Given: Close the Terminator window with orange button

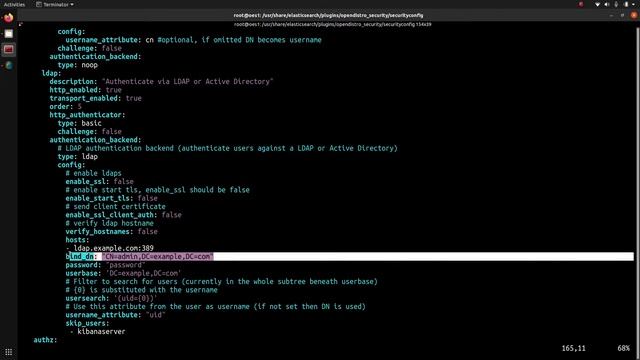Looking at the screenshot, I should click(634, 15).
